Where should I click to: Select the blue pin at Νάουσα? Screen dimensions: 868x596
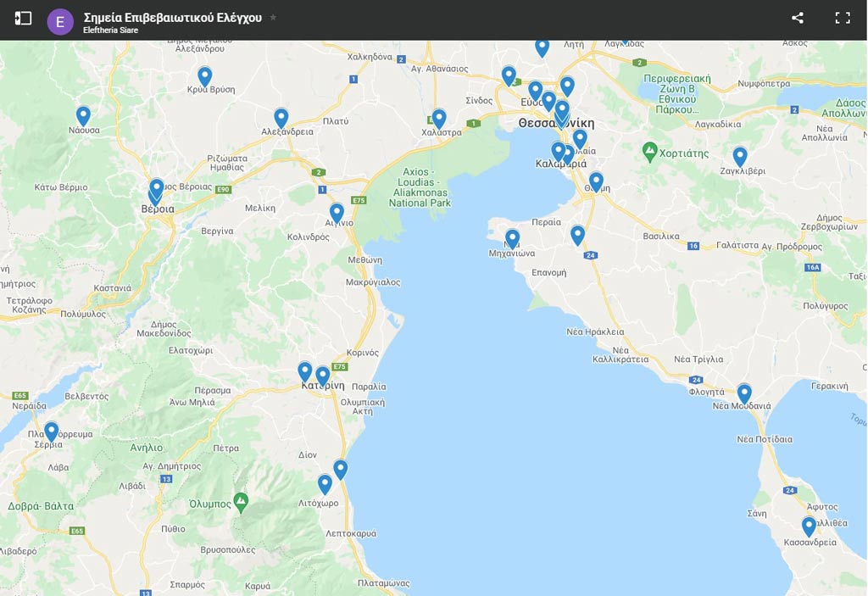point(83,115)
